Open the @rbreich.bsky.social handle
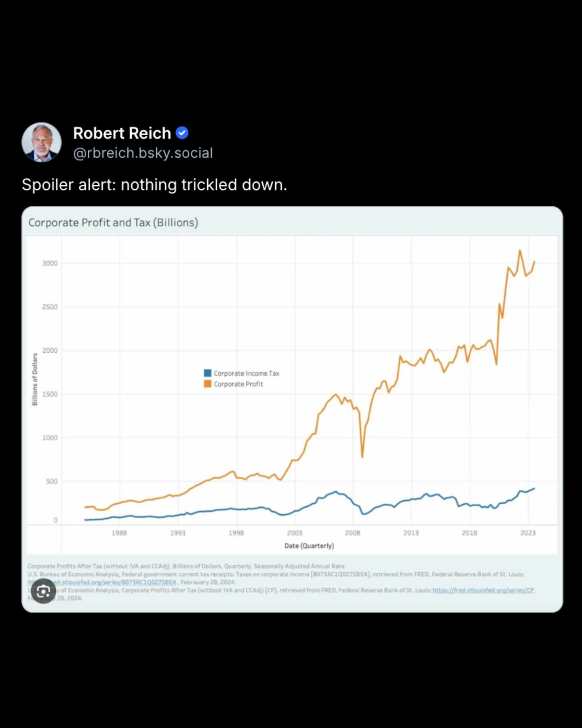Viewport: 582px width, 728px height. [x=143, y=153]
